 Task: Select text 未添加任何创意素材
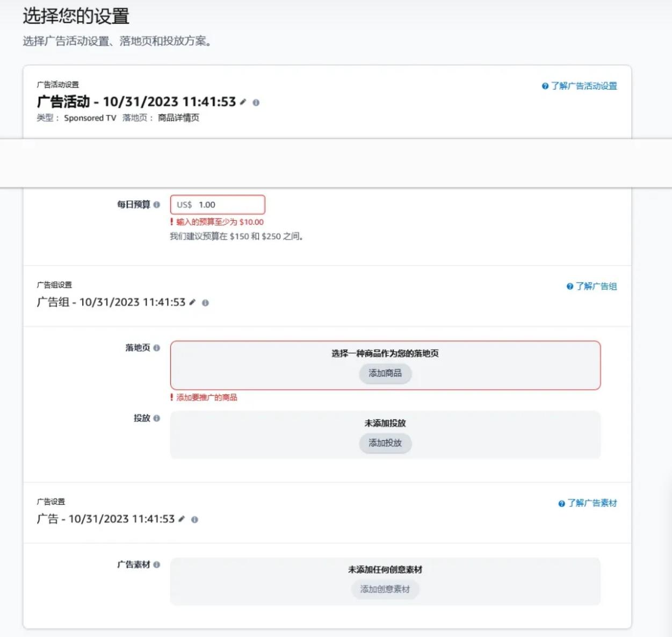click(385, 569)
